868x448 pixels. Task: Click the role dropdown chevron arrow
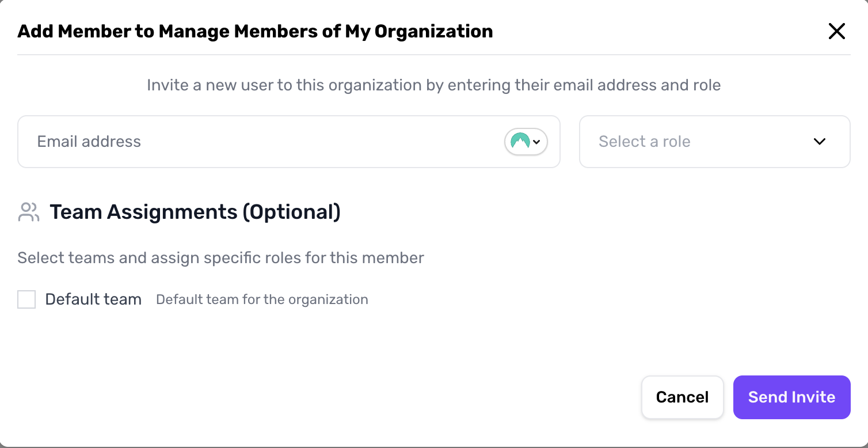pos(820,142)
